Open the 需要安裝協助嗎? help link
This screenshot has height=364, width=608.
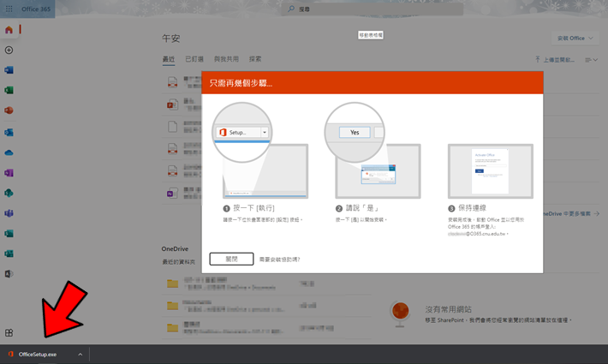[279, 260]
